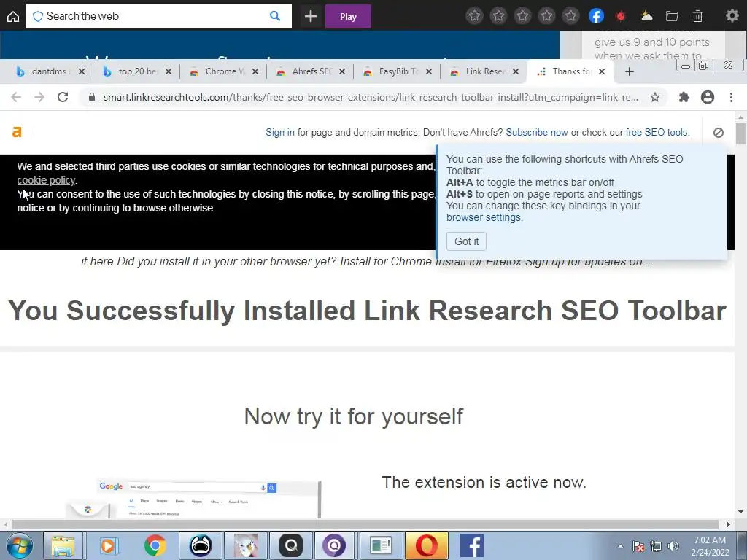The image size is (747, 560).
Task: Click the network tray icon
Action: 656,546
